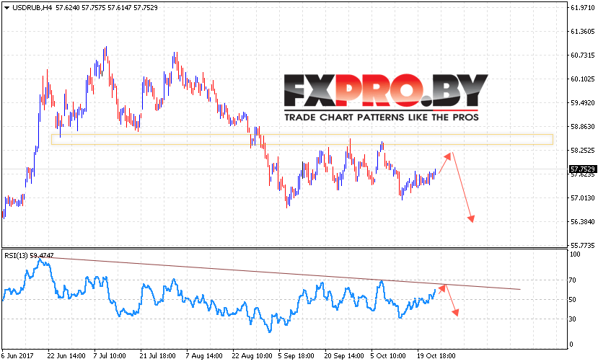Click the 61.3605 price axis value
The height and width of the screenshot is (364, 598).
(x=582, y=32)
